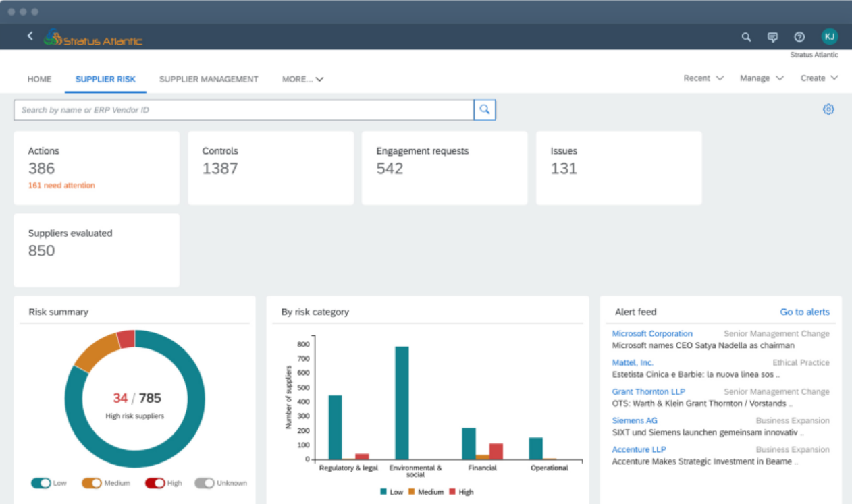Click the back arrow in header
The height and width of the screenshot is (504, 852).
tap(30, 36)
